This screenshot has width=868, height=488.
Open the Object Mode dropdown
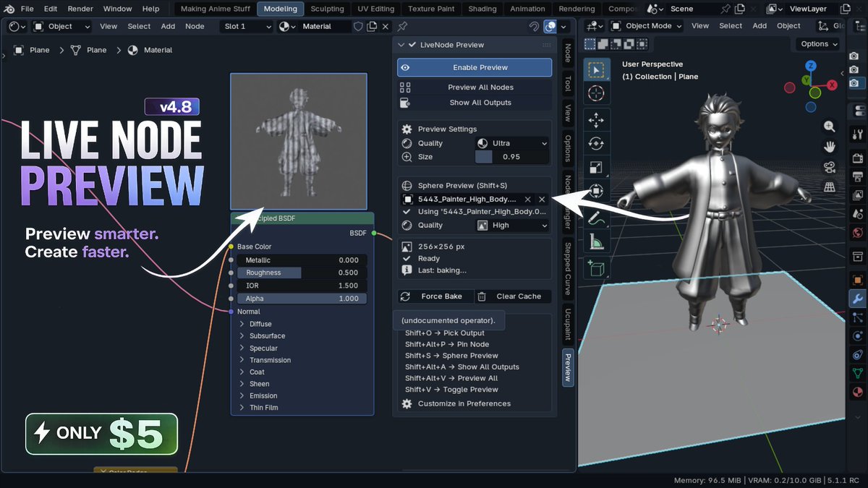point(645,26)
